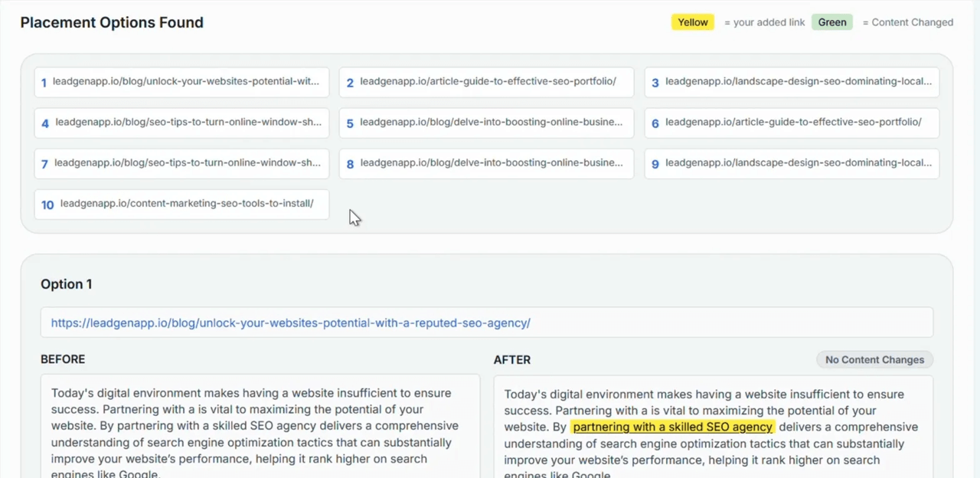Image resolution: width=980 pixels, height=478 pixels.
Task: Open placement option 3 landscape-design-seo link
Action: 792,82
